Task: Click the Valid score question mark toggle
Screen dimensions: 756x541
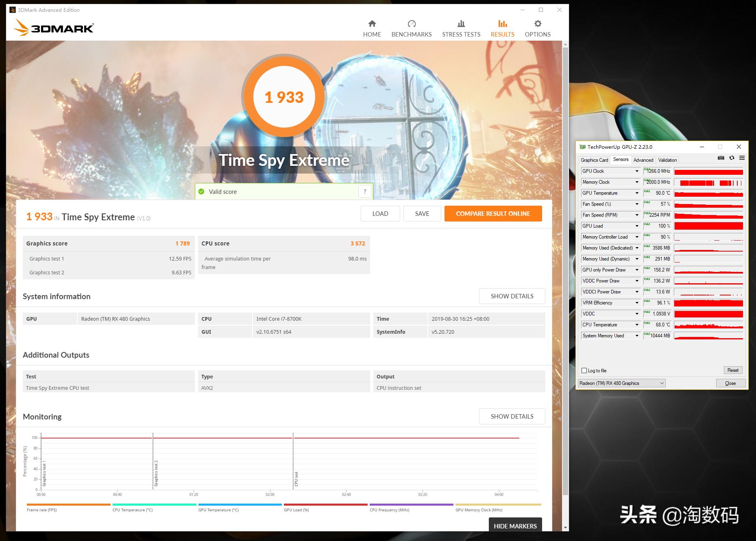Action: 365,191
